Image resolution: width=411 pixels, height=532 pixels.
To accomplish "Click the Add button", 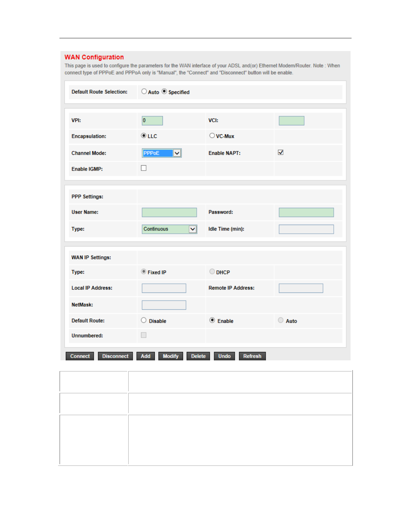I will point(146,356).
